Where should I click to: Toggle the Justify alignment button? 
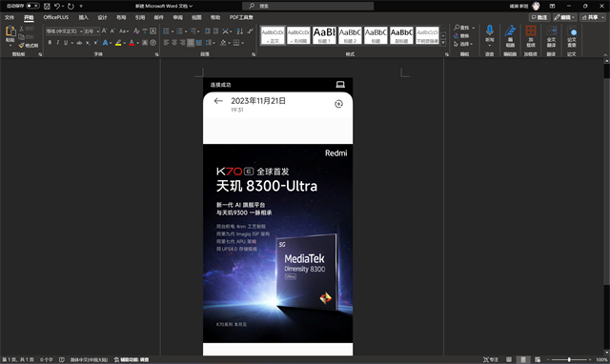click(191, 43)
